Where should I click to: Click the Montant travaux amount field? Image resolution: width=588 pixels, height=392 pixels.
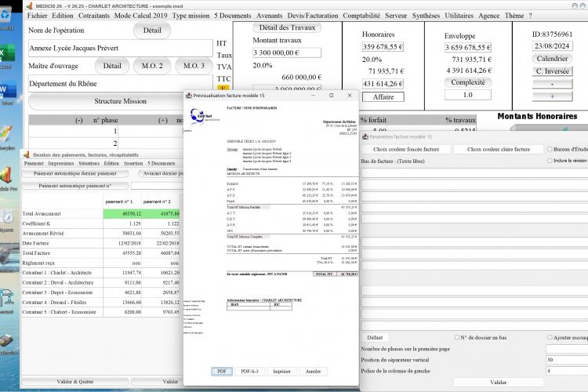point(287,53)
